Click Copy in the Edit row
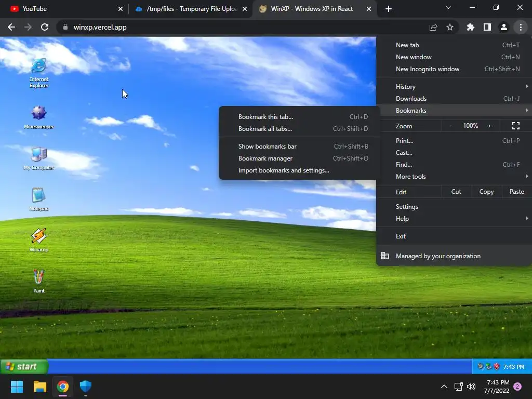This screenshot has height=399, width=532. point(486,192)
